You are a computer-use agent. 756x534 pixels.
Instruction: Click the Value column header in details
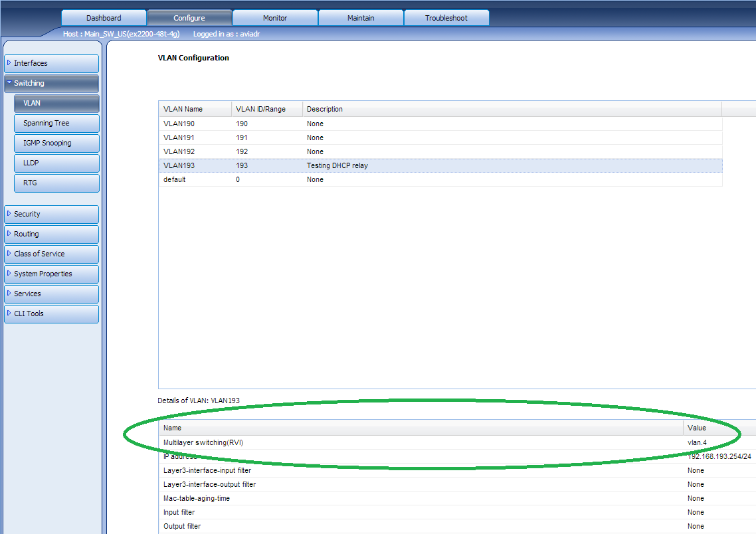pyautogui.click(x=719, y=428)
